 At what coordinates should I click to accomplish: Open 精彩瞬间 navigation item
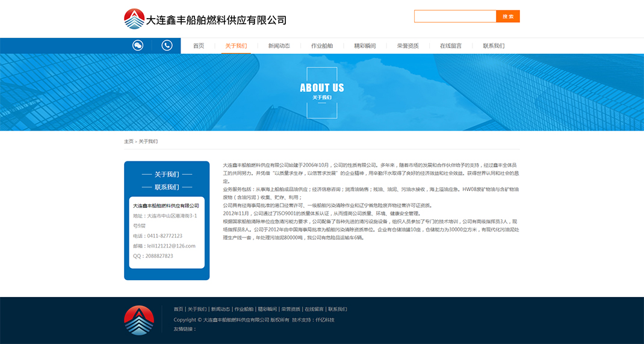pyautogui.click(x=365, y=46)
